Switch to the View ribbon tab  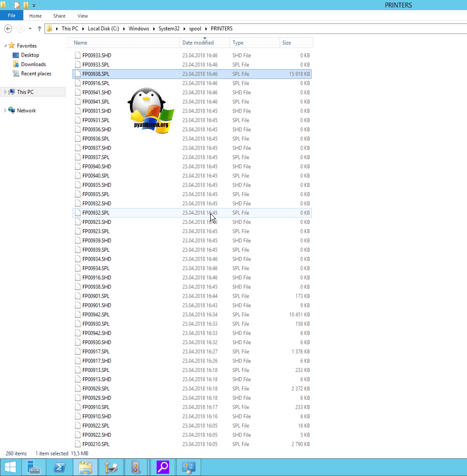pyautogui.click(x=82, y=16)
